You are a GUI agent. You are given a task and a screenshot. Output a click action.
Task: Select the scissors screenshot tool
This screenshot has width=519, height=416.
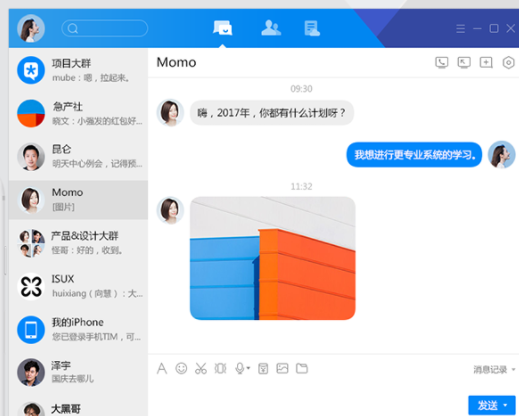[x=201, y=369]
